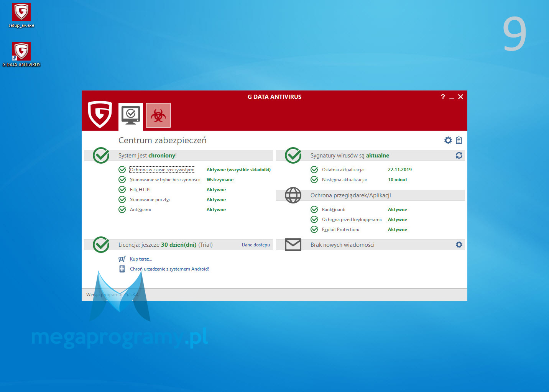Click status icon beside Exploit Protection
Viewport: 549px width, 392px height.
click(314, 230)
